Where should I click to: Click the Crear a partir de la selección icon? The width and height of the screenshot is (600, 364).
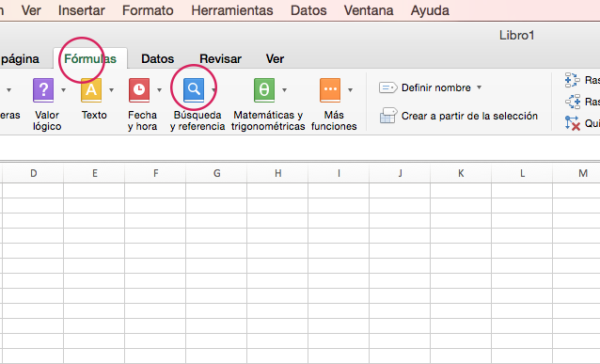(x=388, y=115)
